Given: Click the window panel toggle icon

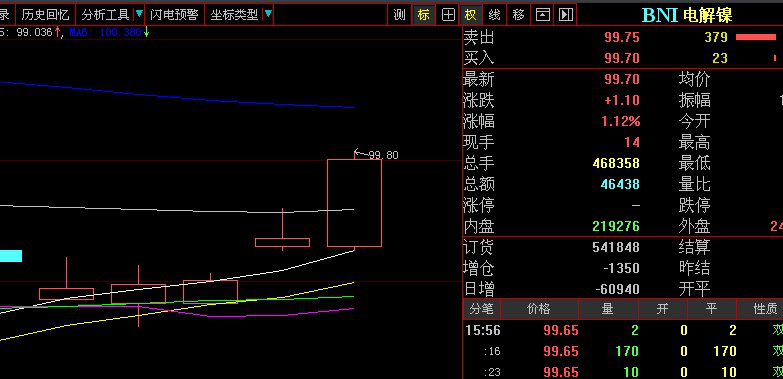Looking at the screenshot, I should tap(542, 14).
